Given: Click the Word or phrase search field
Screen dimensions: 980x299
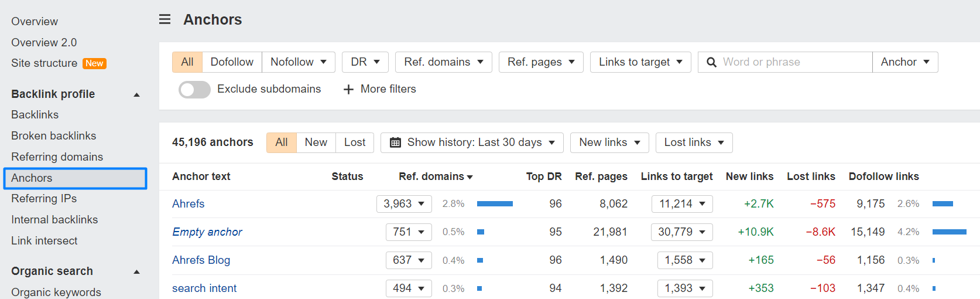Looking at the screenshot, I should pyautogui.click(x=784, y=62).
